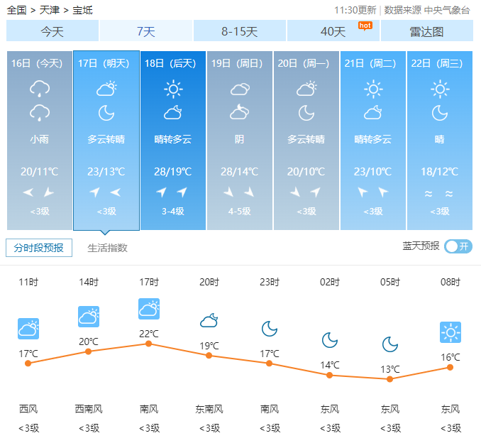The height and width of the screenshot is (448, 481).
Task: Open the 雷达图 tab
Action: (426, 31)
